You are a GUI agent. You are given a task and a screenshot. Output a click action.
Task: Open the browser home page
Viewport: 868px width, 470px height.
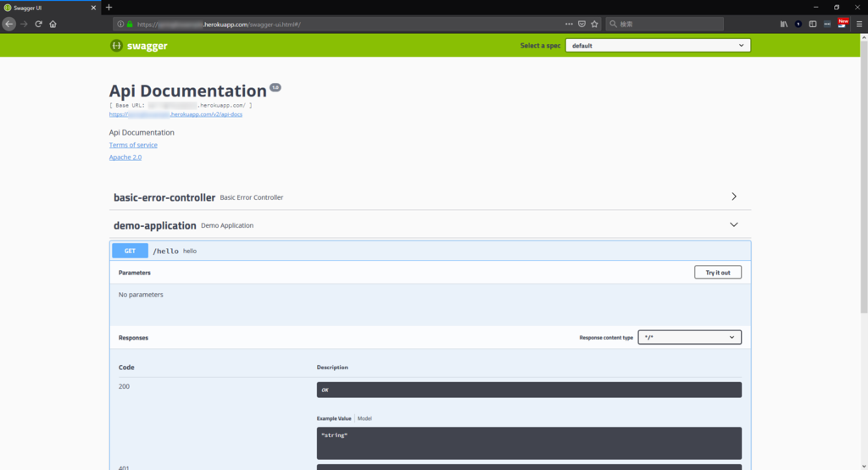click(x=53, y=24)
